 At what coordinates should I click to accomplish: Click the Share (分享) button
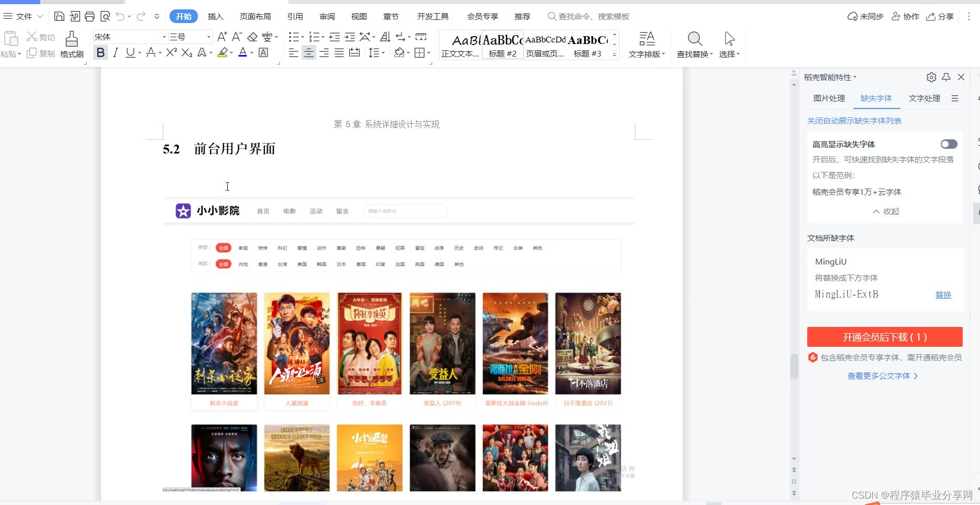tap(940, 17)
